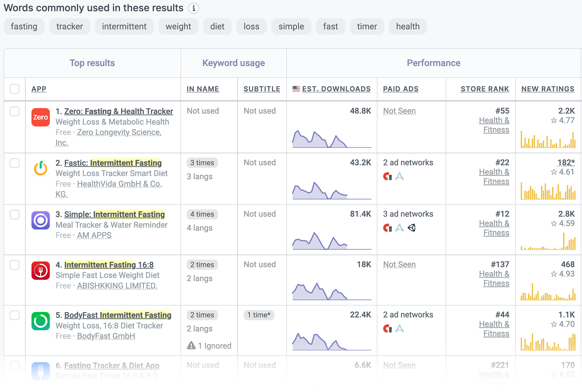Open Health & Fitness category for rank #55

coord(494,125)
